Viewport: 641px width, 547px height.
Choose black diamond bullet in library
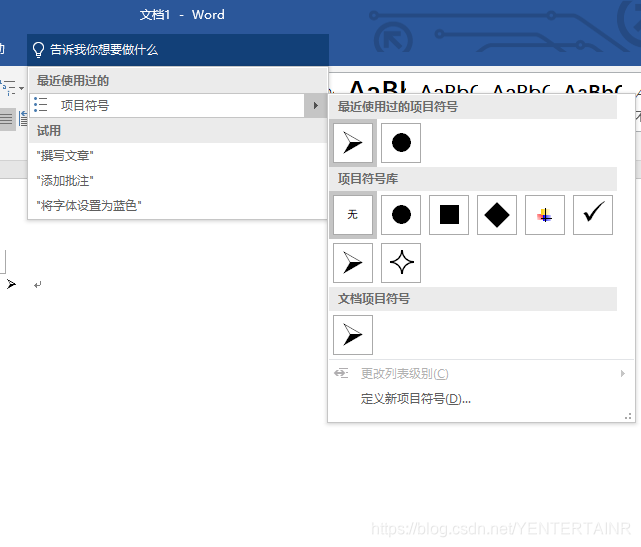click(497, 215)
